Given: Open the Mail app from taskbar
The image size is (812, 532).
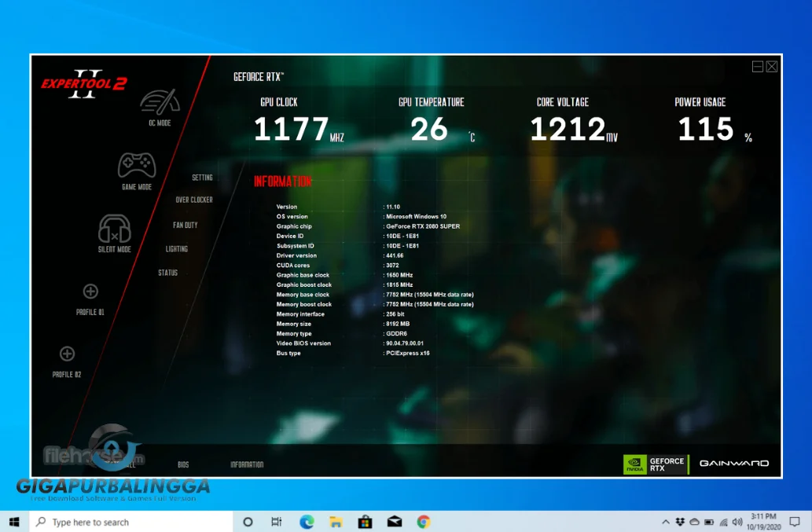Looking at the screenshot, I should 395,522.
